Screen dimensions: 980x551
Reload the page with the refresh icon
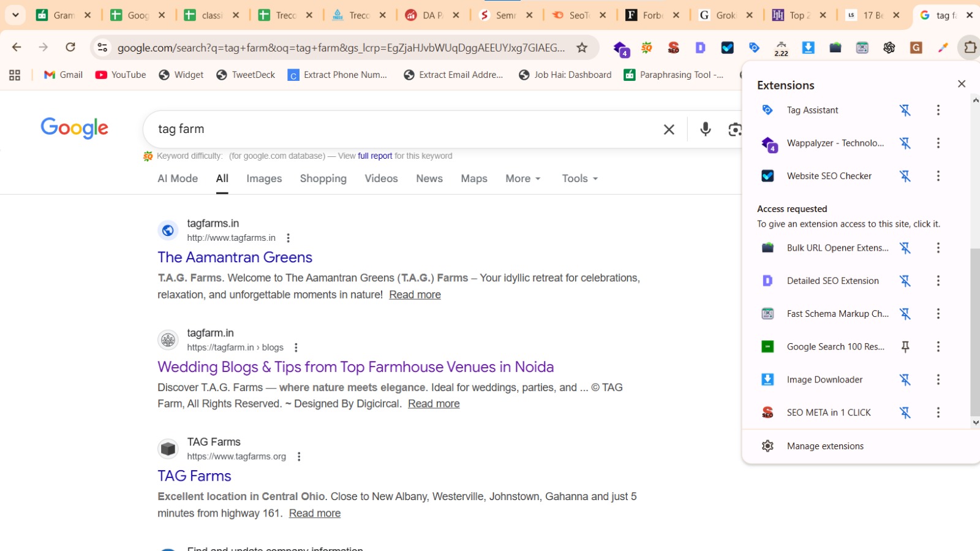coord(70,47)
